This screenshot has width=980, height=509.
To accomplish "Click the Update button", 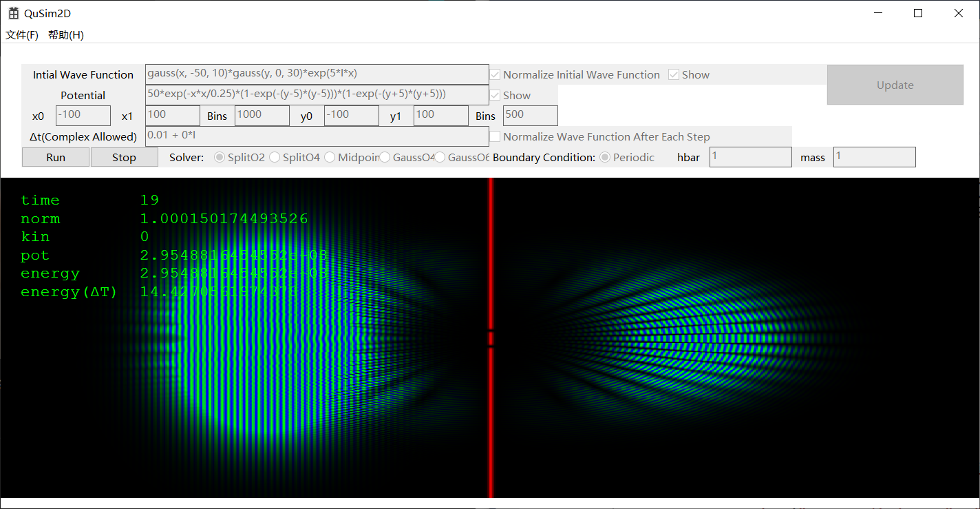I will pyautogui.click(x=895, y=85).
